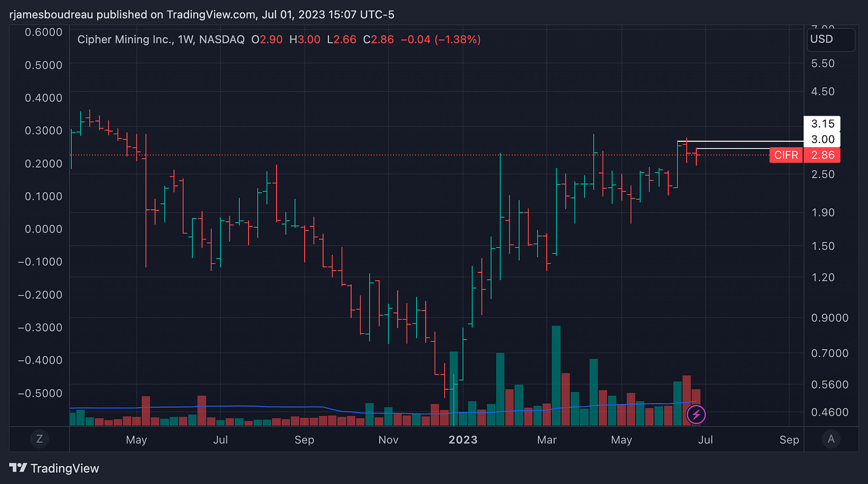Click the TradingView logo
The width and height of the screenshot is (868, 484).
click(55, 468)
